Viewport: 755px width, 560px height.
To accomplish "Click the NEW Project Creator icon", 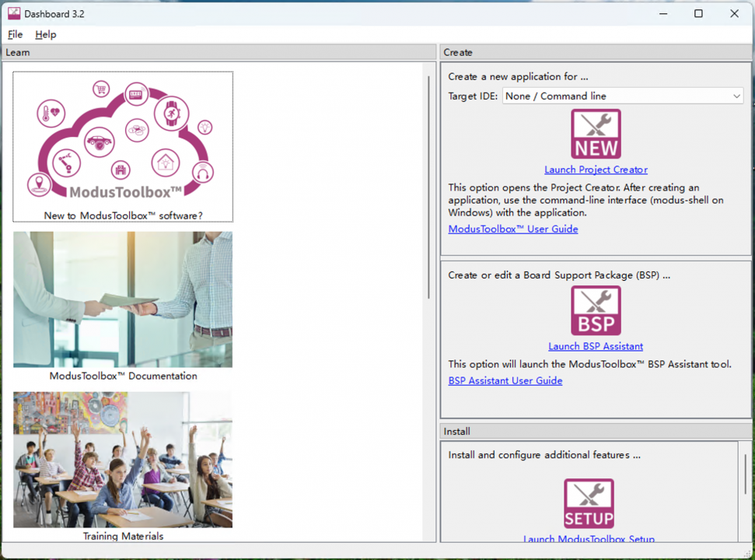I will (x=596, y=134).
